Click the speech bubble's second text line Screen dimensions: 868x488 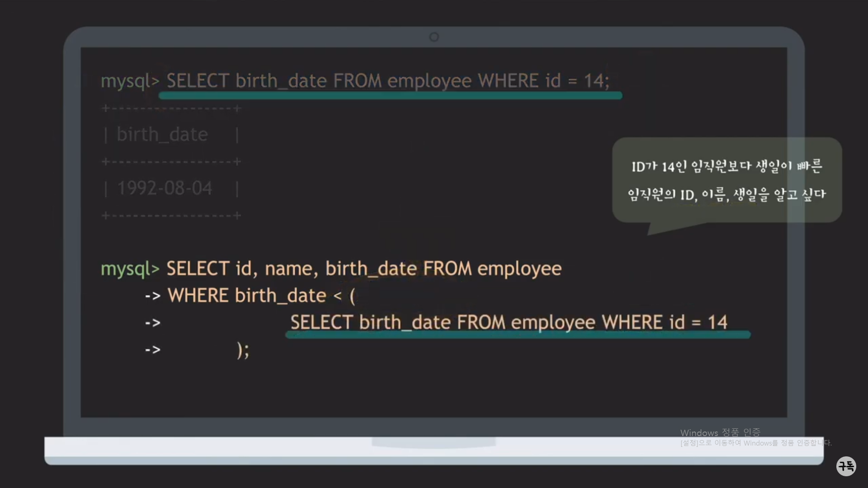tap(726, 195)
